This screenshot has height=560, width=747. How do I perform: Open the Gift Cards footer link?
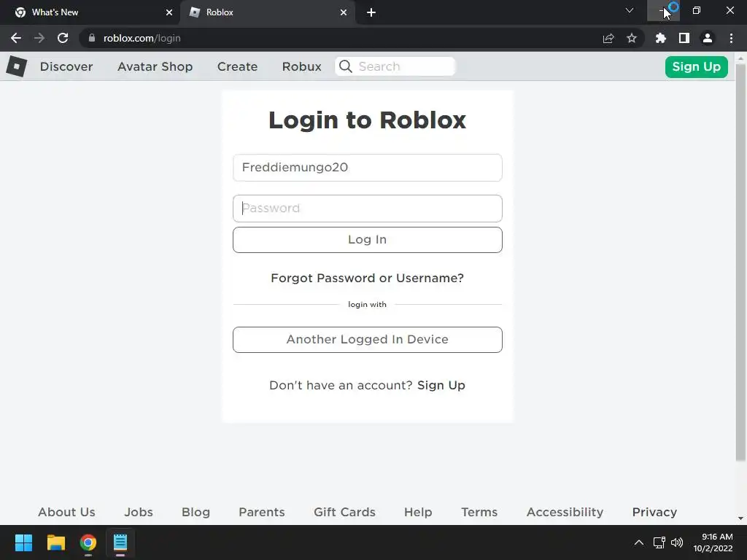point(344,512)
